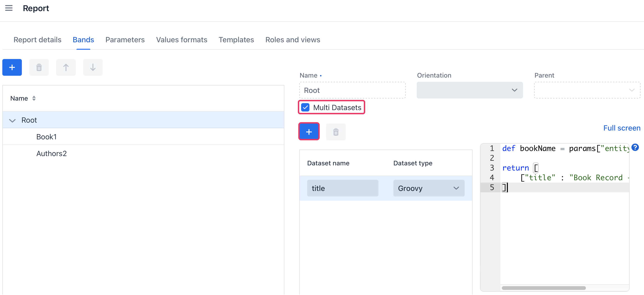Image resolution: width=644 pixels, height=295 pixels.
Task: Switch to the Templates tab
Action: [x=236, y=40]
